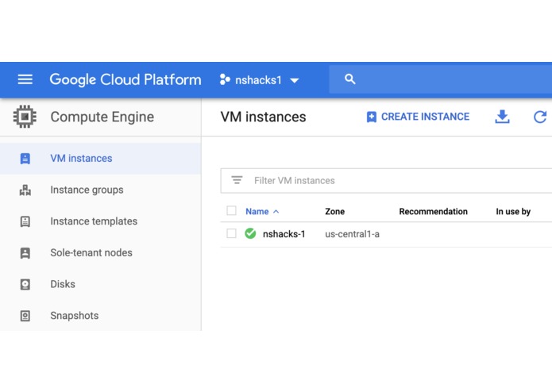Click the Snapshots sidebar icon
The width and height of the screenshot is (552, 392).
25,316
